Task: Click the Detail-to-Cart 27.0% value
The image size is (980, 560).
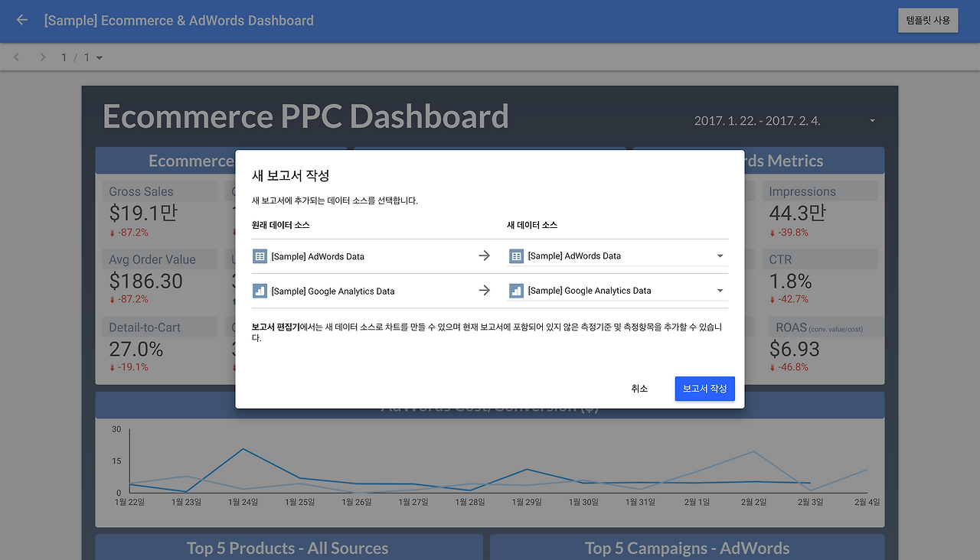Action: (x=136, y=349)
